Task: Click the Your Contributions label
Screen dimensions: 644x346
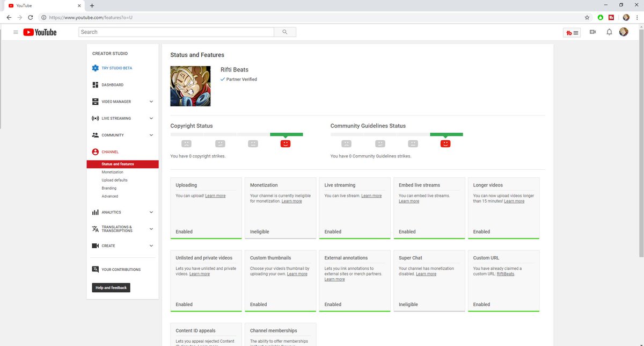Action: coord(121,270)
